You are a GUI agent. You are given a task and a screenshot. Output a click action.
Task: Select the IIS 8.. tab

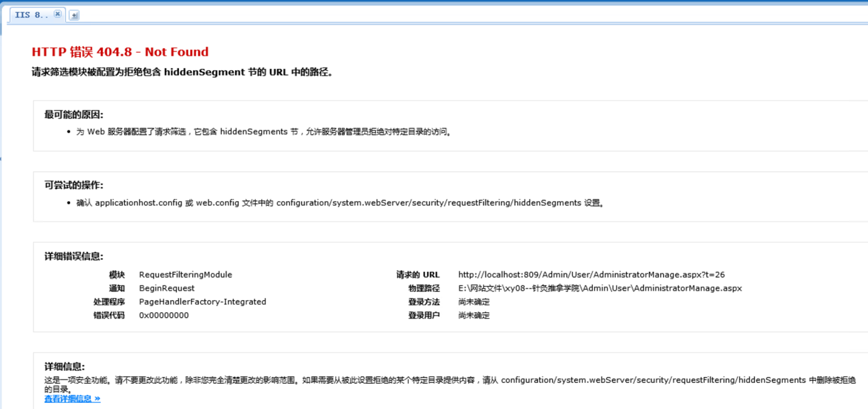(30, 15)
